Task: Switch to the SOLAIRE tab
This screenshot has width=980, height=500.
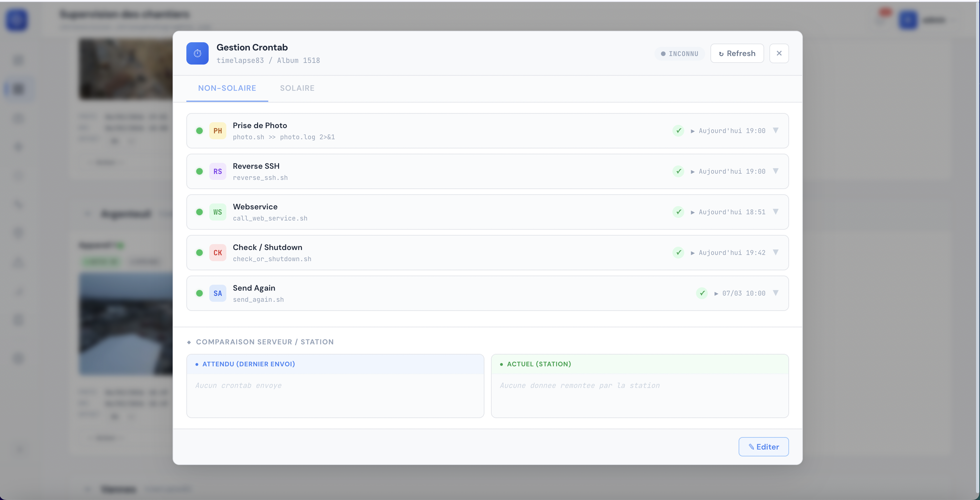Action: pyautogui.click(x=297, y=88)
